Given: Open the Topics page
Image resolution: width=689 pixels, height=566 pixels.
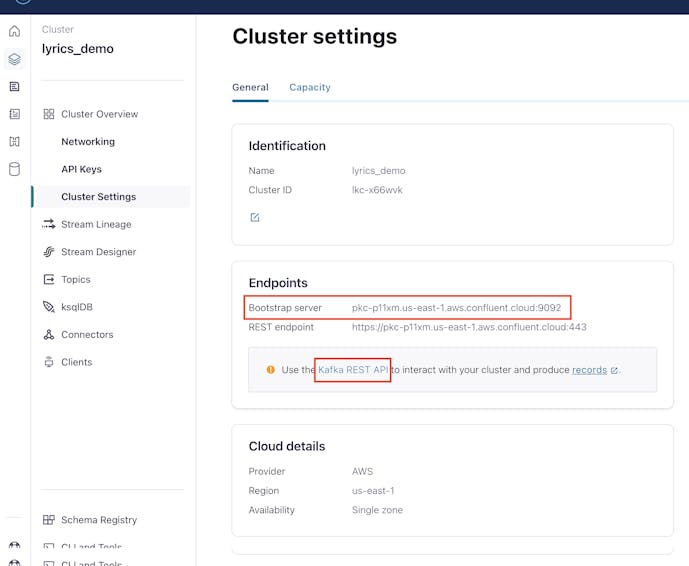Looking at the screenshot, I should coord(76,279).
